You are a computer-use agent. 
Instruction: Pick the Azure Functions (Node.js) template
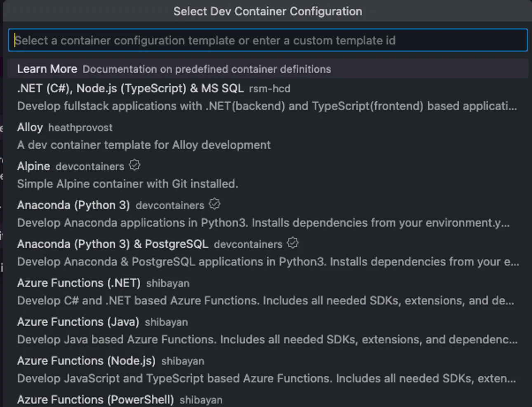point(86,360)
